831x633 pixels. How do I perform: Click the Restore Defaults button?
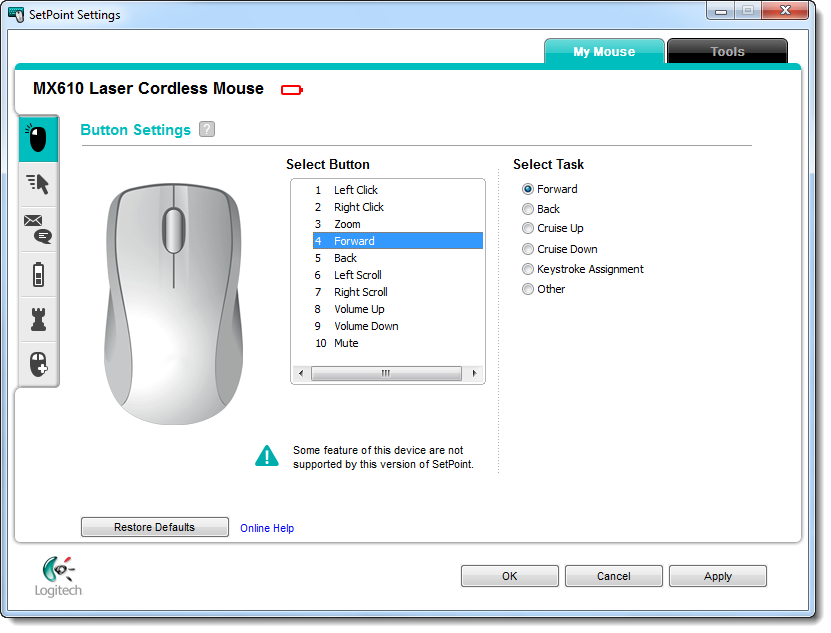155,528
